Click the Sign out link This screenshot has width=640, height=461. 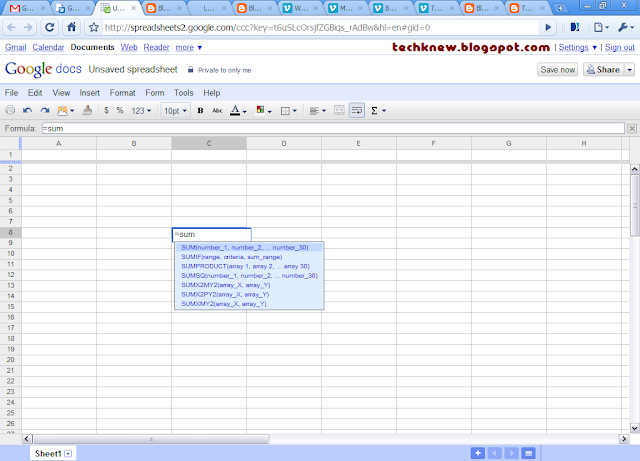tap(620, 47)
